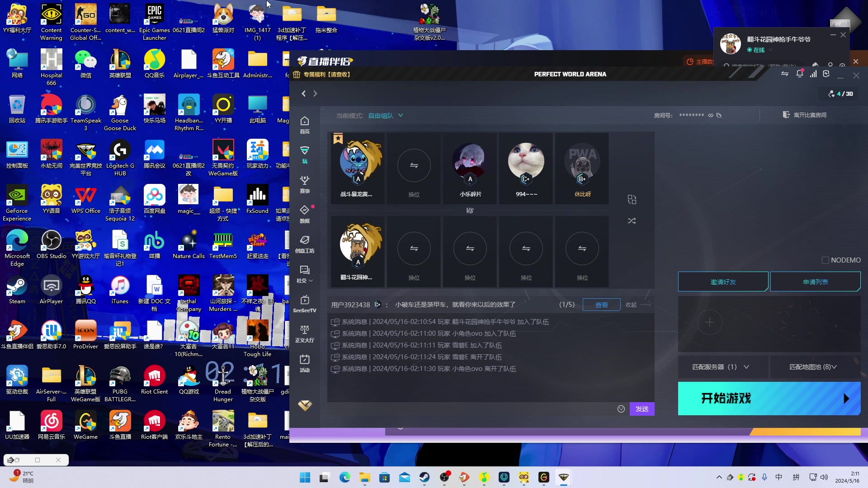Open the WPS Office desktop icon
Viewport: 868px width, 488px height.
(x=86, y=200)
